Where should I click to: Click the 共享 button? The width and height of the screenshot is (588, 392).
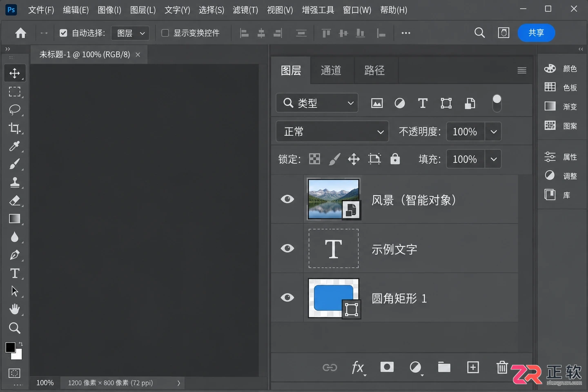pyautogui.click(x=536, y=33)
